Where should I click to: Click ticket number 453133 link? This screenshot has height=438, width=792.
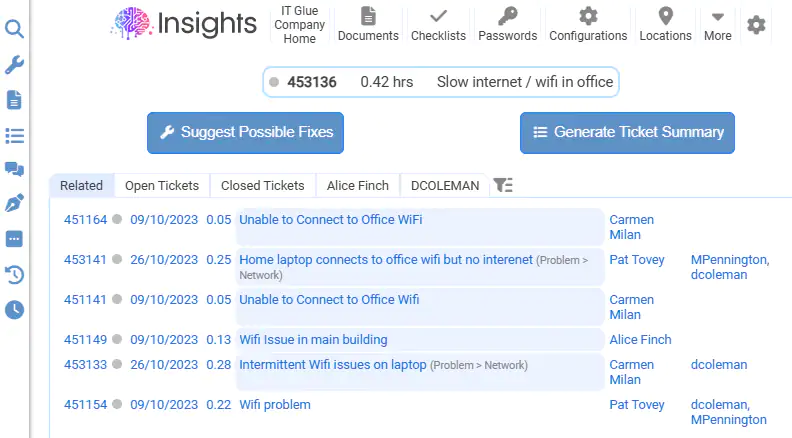(x=85, y=365)
